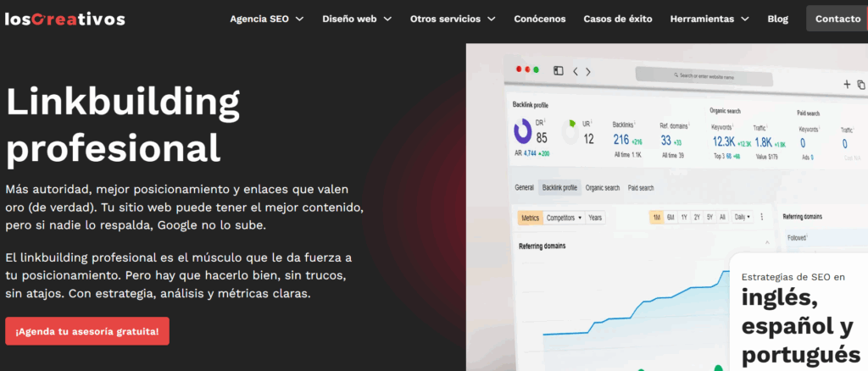Screen dimensions: 868x371
Task: Click the back arrow in the dashboard image
Action: [x=576, y=71]
